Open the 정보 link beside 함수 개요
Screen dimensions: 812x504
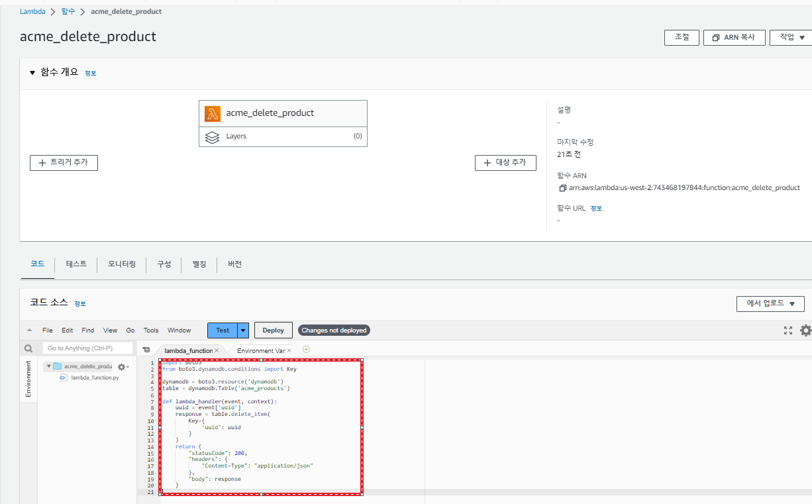click(x=91, y=73)
